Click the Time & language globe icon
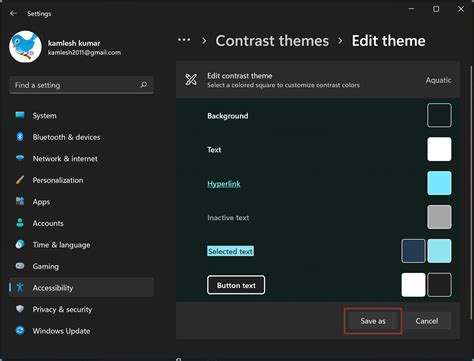This screenshot has height=361, width=474. point(20,244)
